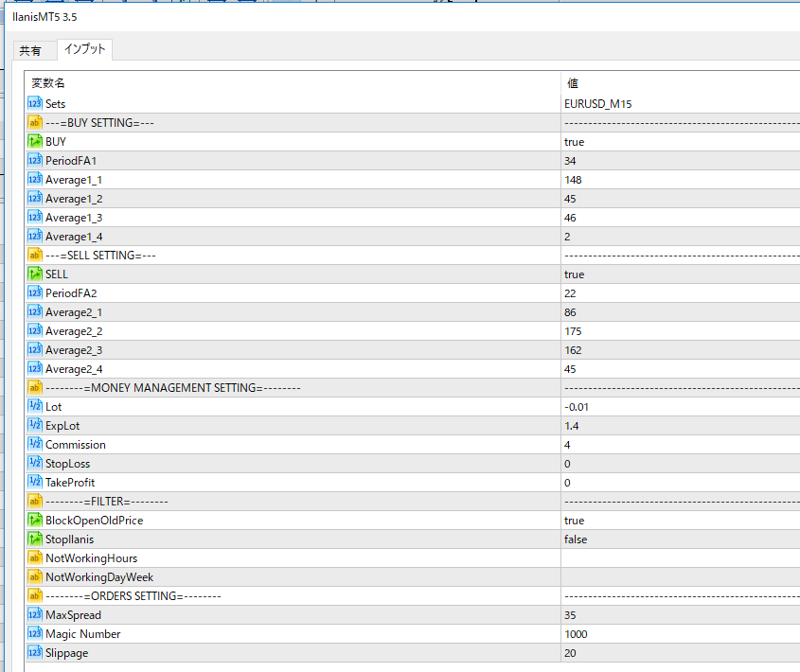The height and width of the screenshot is (672, 800).
Task: Click the 値 column header
Action: tap(573, 82)
